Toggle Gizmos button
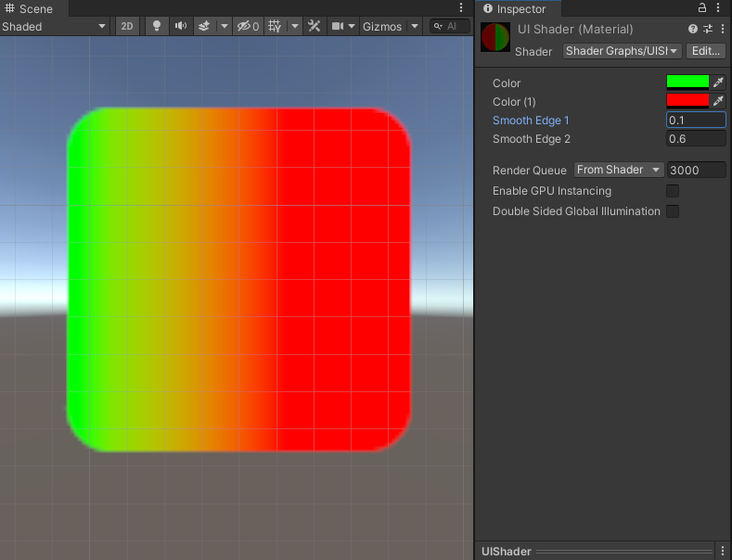This screenshot has width=732, height=560. coord(382,27)
